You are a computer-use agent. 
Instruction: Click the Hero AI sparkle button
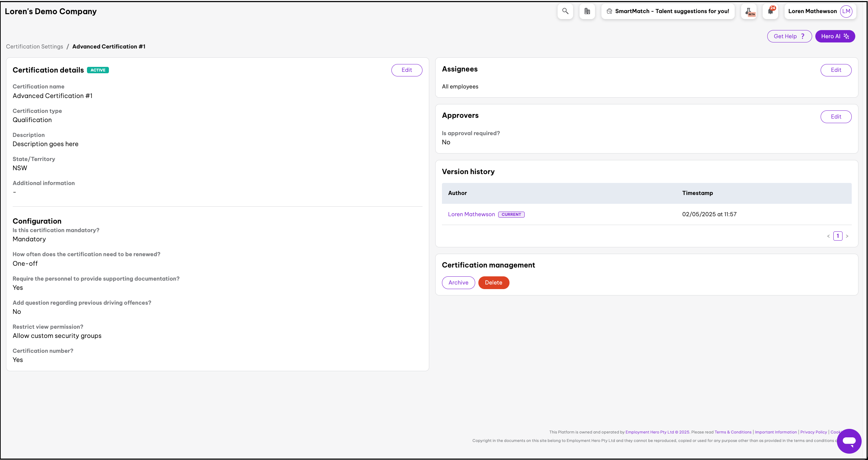coord(835,36)
